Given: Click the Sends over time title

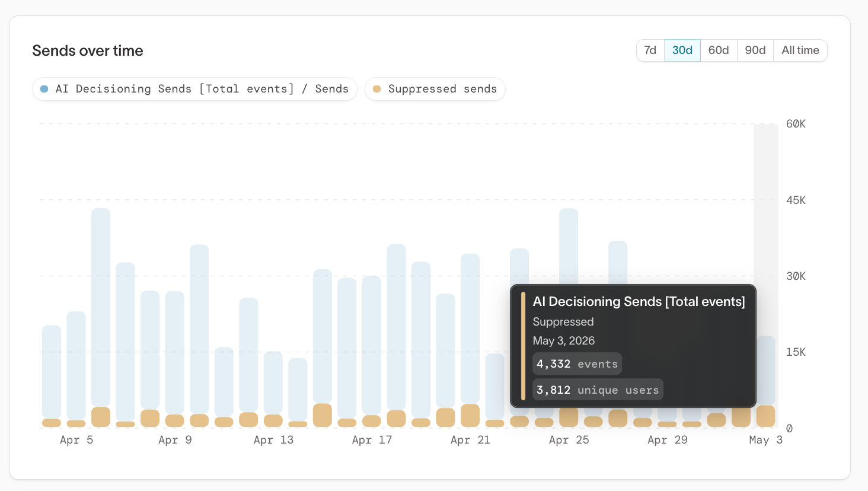Looking at the screenshot, I should coord(88,50).
